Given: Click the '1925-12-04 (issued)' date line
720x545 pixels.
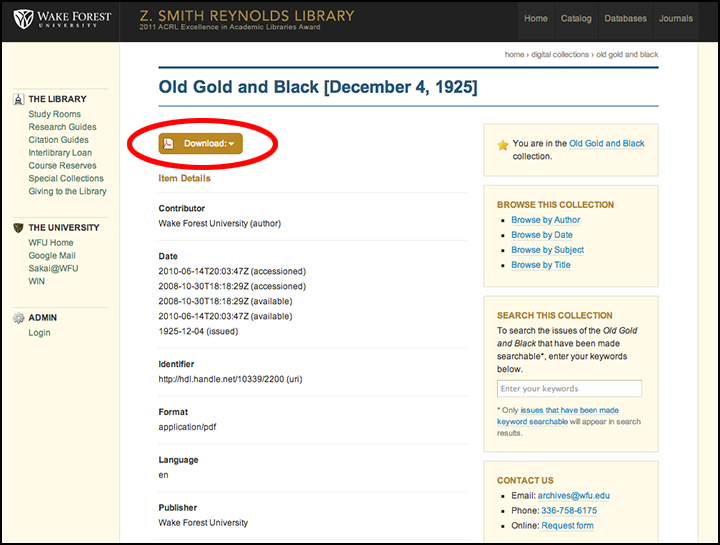Looking at the screenshot, I should pos(198,331).
